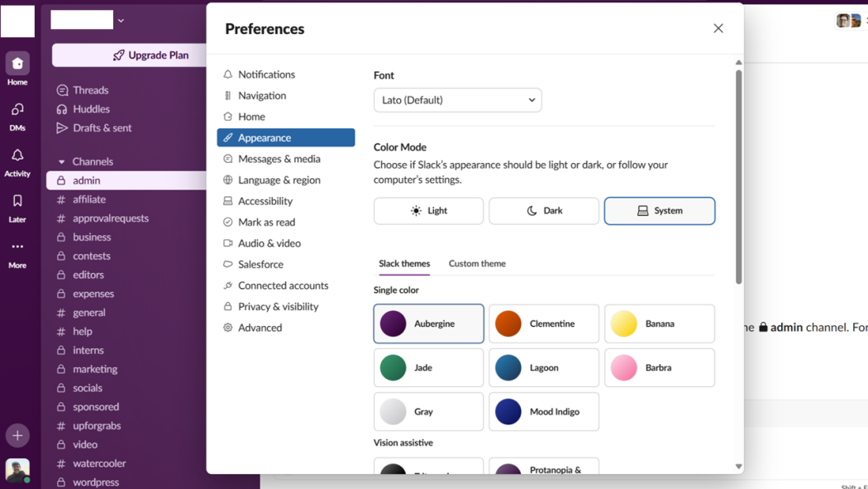
Task: Click the plus icon to create new
Action: (17, 435)
